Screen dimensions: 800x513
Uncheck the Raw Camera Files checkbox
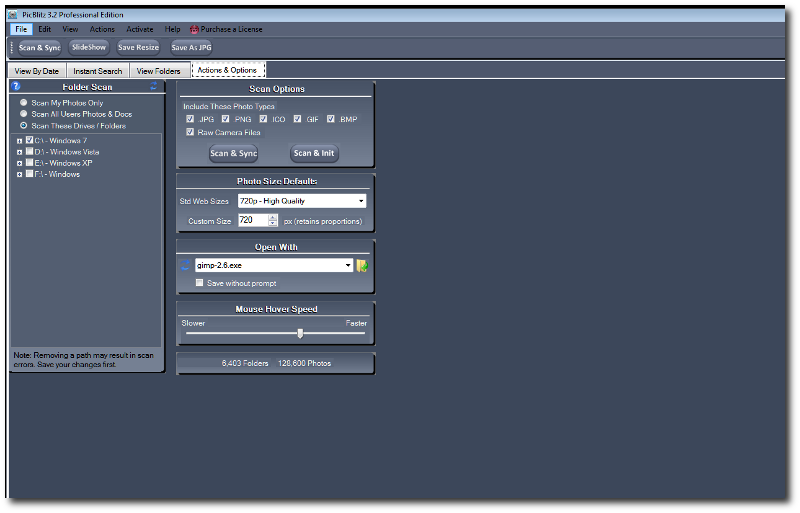tap(190, 132)
